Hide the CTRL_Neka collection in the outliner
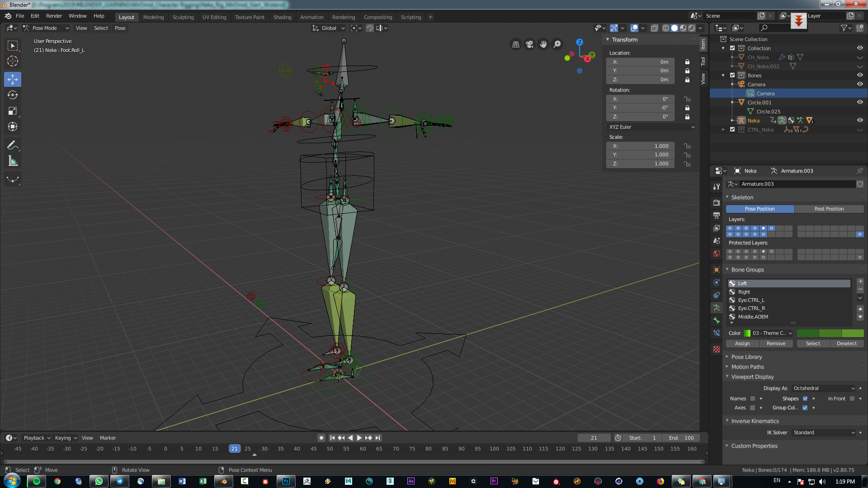 (860, 130)
